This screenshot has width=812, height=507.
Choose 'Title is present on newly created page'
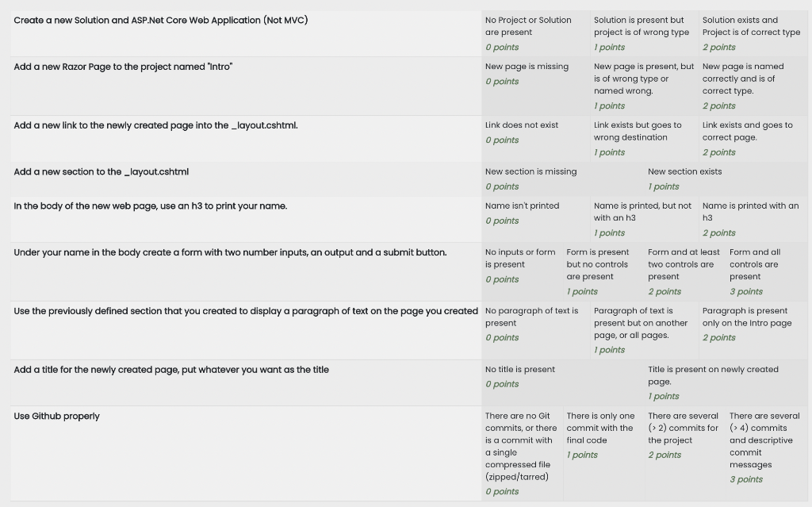pos(726,383)
